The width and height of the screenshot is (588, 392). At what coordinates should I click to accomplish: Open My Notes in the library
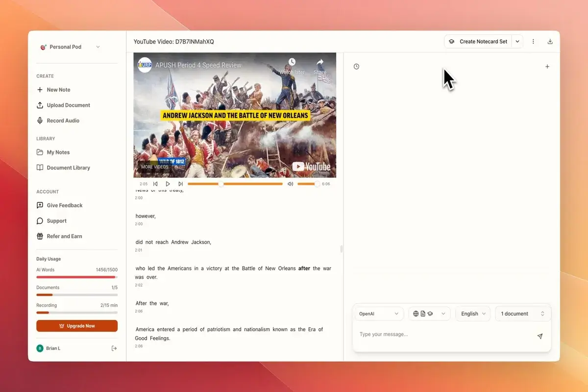pos(57,152)
